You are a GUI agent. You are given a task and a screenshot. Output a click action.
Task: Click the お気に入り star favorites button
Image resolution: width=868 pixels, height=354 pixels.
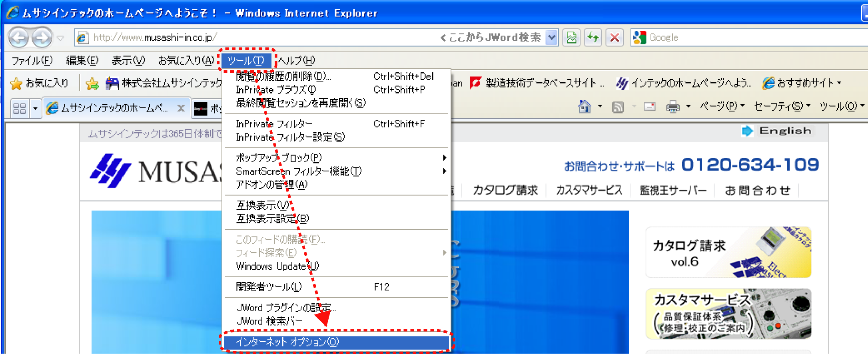pos(39,83)
